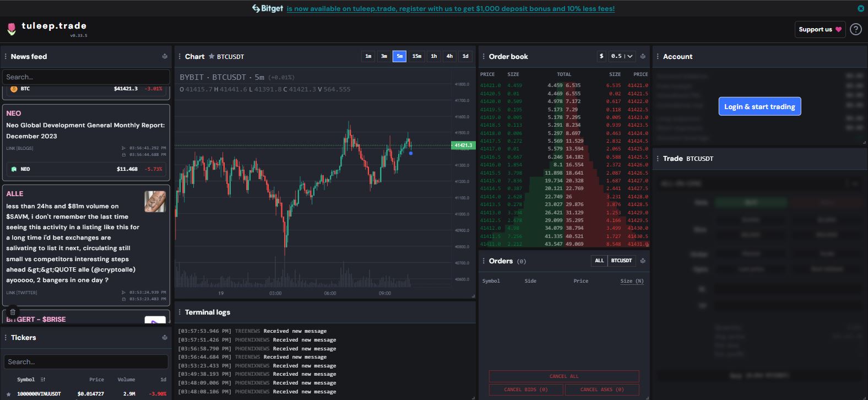This screenshot has height=400, width=868.
Task: Click the Terminal logs drag handle
Action: [180, 312]
